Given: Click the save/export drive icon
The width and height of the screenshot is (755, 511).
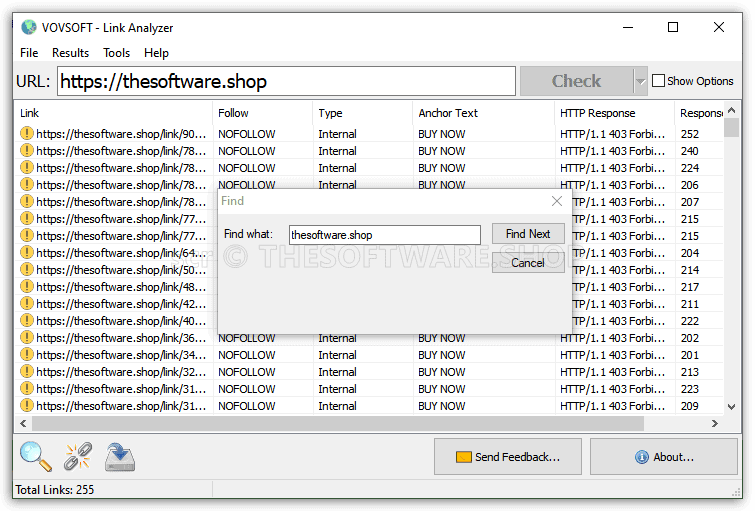Looking at the screenshot, I should point(120,457).
